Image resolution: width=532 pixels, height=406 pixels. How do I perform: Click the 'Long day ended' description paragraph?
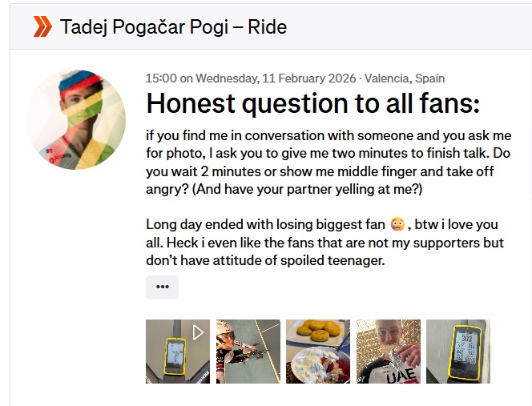coord(328,243)
